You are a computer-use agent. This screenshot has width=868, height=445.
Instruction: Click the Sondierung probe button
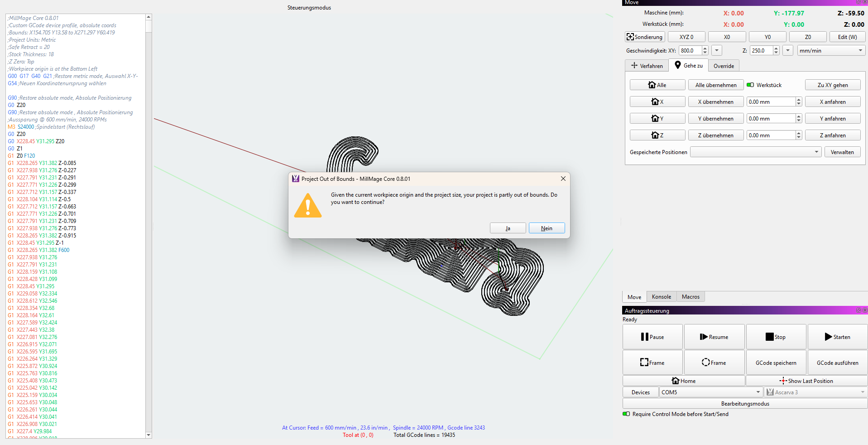tap(645, 37)
